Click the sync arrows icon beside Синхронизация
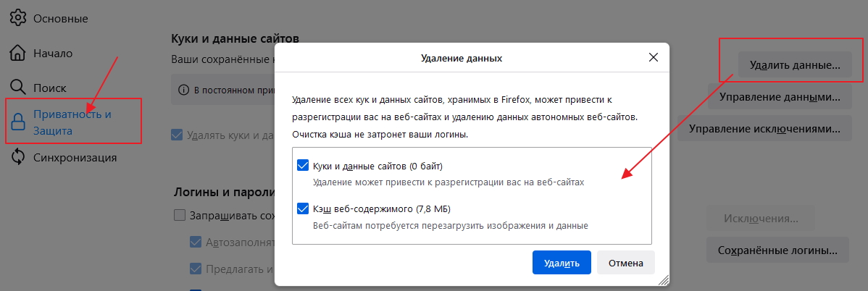 tap(18, 157)
